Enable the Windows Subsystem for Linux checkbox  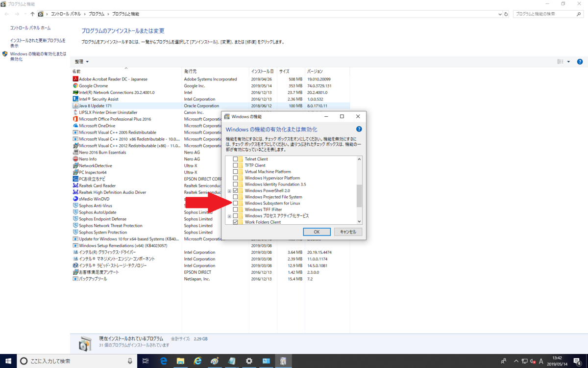(235, 203)
